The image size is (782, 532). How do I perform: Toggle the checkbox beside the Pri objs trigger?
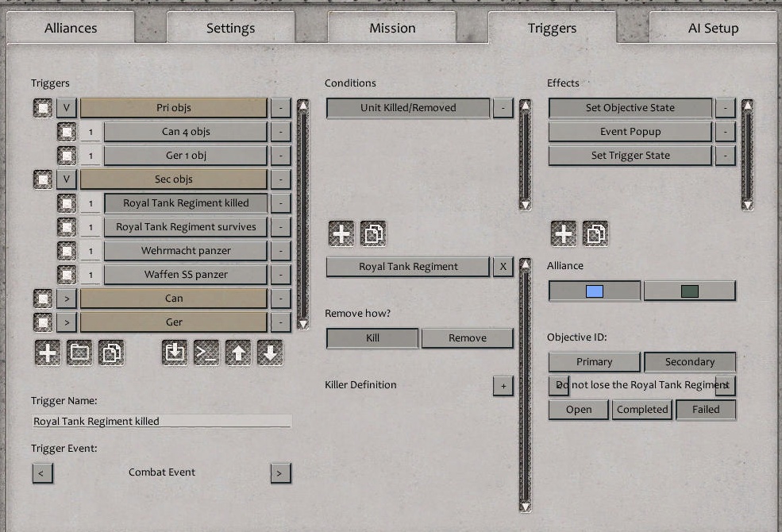pyautogui.click(x=42, y=107)
